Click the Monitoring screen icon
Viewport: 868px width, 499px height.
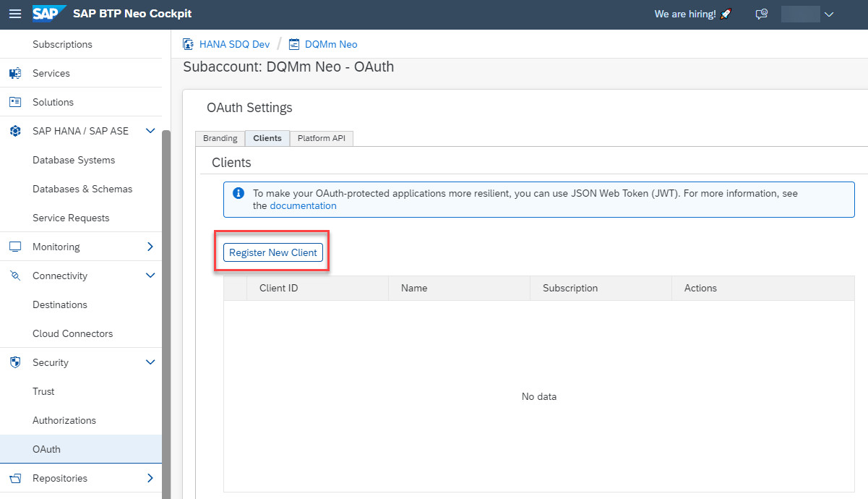pos(15,247)
